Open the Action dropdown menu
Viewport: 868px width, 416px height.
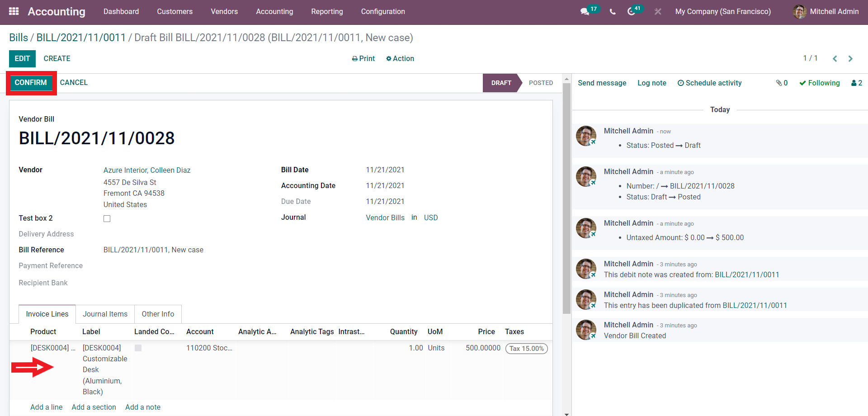pos(400,59)
